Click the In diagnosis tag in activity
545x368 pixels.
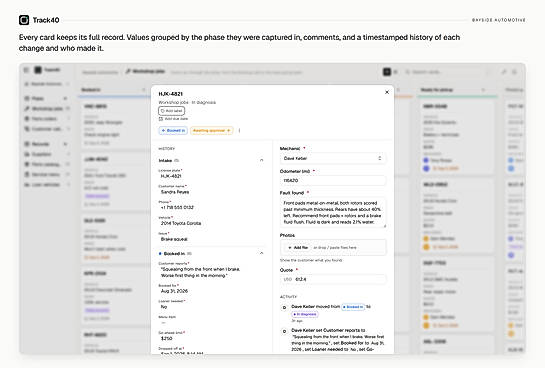coord(305,314)
